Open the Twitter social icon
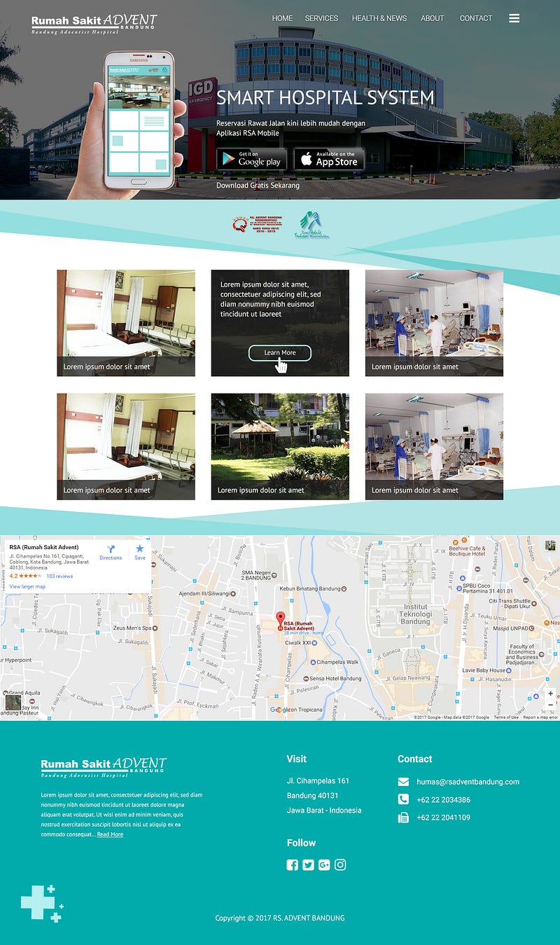 pos(308,864)
